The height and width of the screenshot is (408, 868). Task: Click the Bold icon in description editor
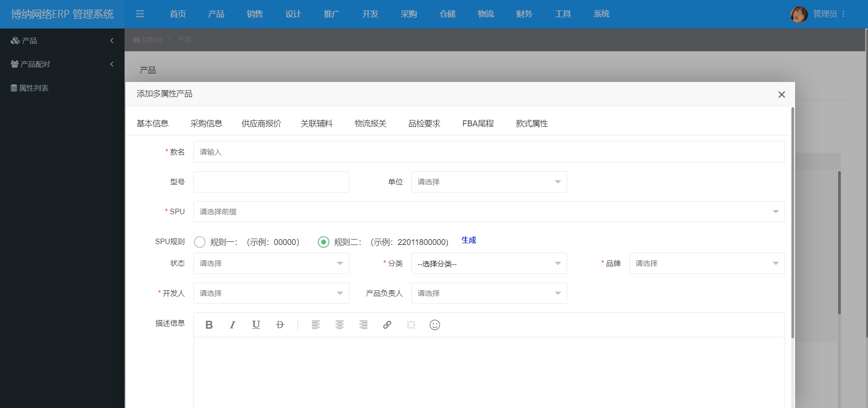(x=209, y=325)
